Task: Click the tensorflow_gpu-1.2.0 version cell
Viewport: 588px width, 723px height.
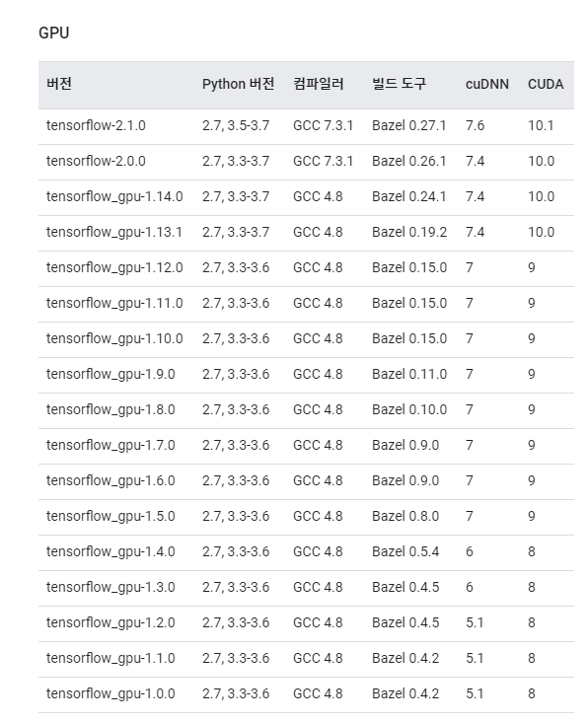Action: click(x=110, y=622)
